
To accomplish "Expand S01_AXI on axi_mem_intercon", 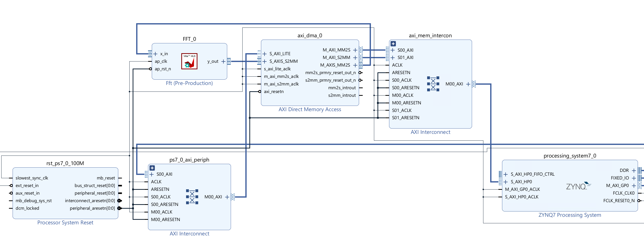I will click(393, 57).
